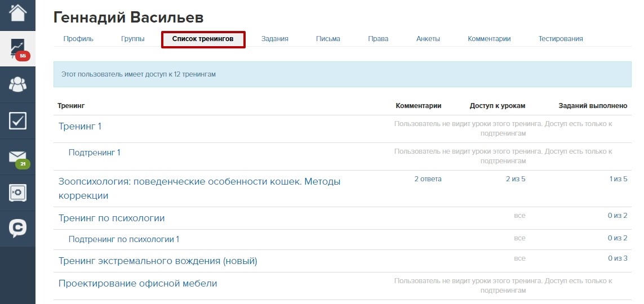Open Тренинг экстремального вождения (новый) link
The height and width of the screenshot is (304, 644).
158,261
